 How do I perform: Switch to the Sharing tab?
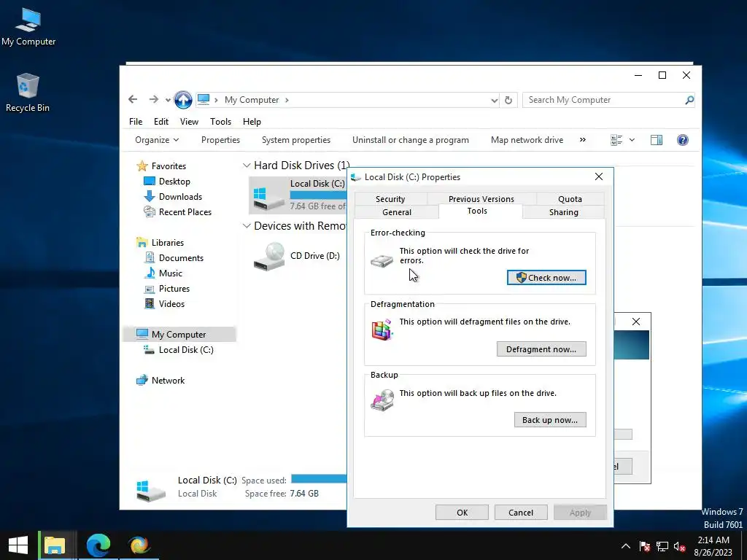tap(564, 212)
